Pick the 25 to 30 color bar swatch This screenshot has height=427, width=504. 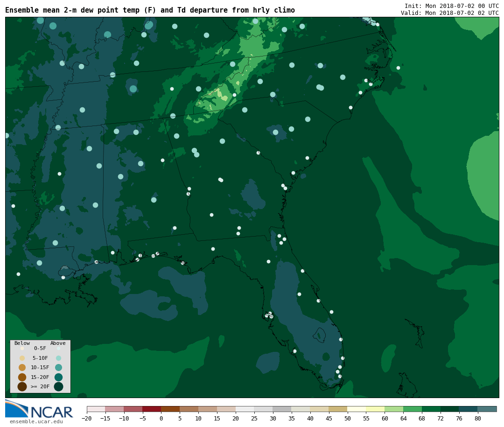(x=264, y=409)
